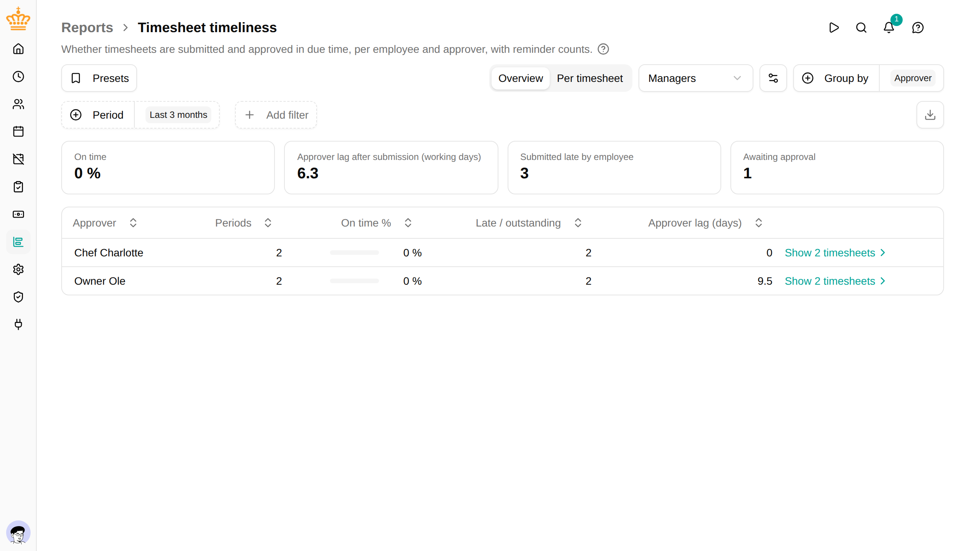Sort by Late / outstanding column

point(529,223)
